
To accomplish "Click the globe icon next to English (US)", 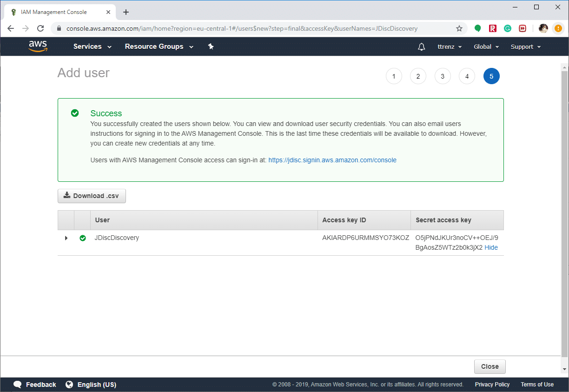I will point(70,385).
